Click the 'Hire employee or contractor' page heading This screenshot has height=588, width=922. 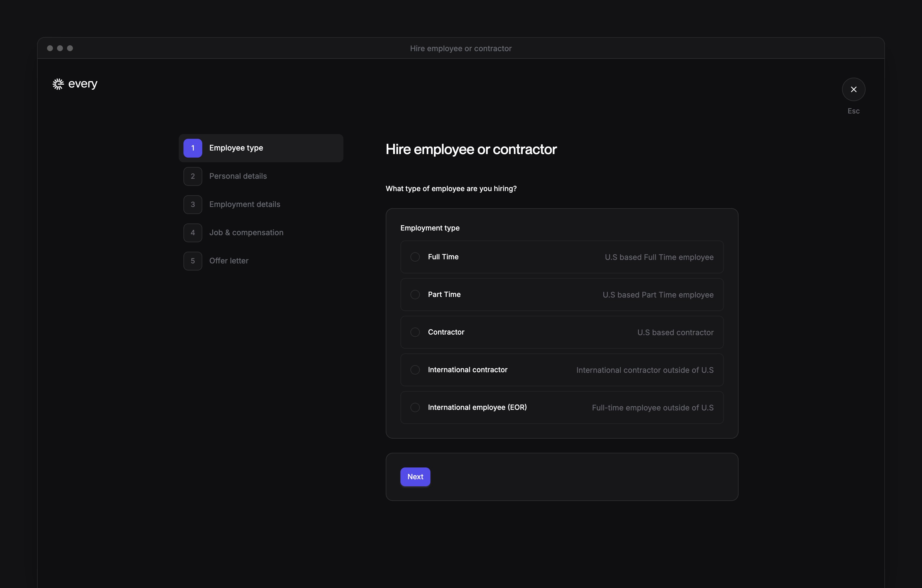pyautogui.click(x=471, y=149)
